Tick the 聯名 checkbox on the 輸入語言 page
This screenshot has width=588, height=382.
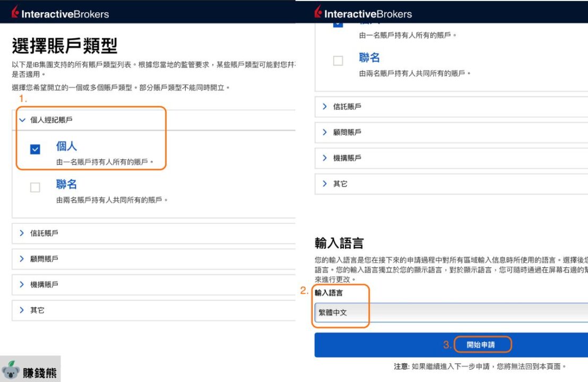338,60
